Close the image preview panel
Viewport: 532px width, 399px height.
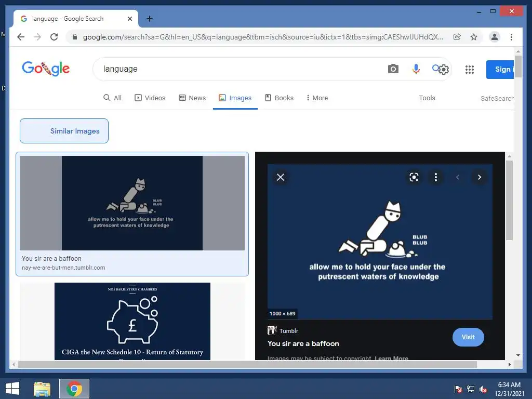[280, 177]
